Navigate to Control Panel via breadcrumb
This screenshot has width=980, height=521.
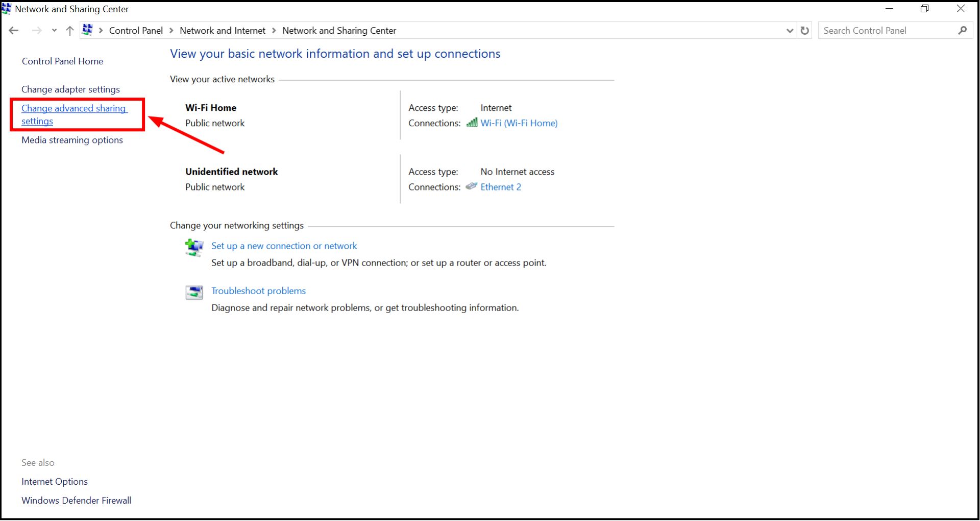tap(135, 30)
